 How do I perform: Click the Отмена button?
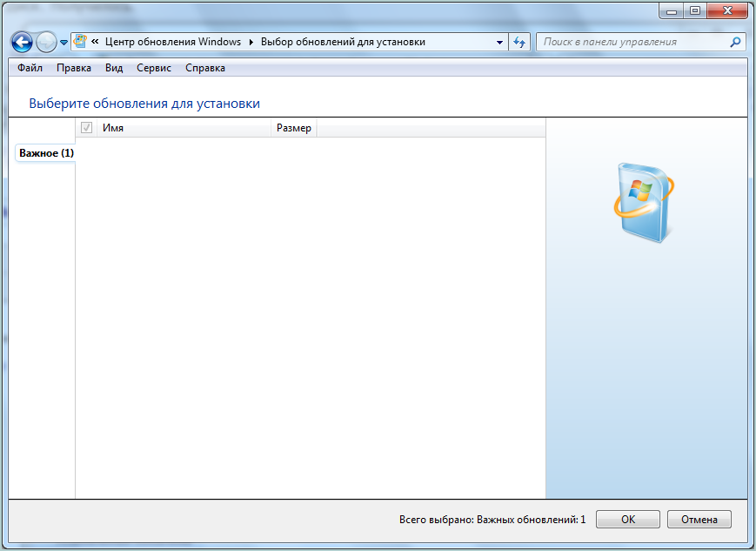(699, 519)
